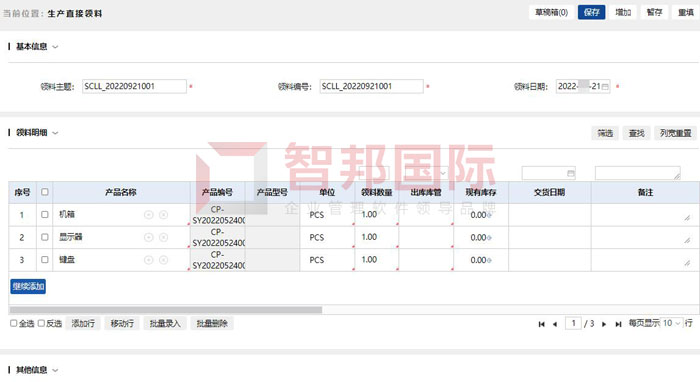Viewport: 700px width, 382px height.
Task: Click the 筛选 filter button
Action: point(605,133)
